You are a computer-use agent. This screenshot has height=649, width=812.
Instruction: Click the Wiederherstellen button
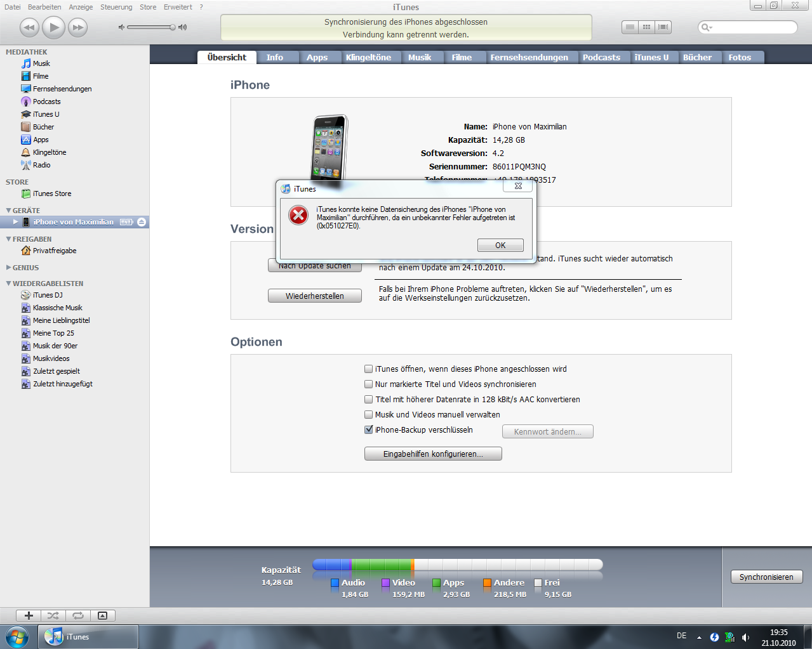315,296
